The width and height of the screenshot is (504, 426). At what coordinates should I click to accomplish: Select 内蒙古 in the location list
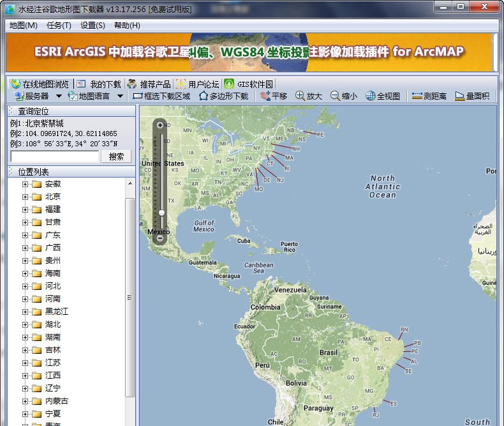click(x=57, y=401)
